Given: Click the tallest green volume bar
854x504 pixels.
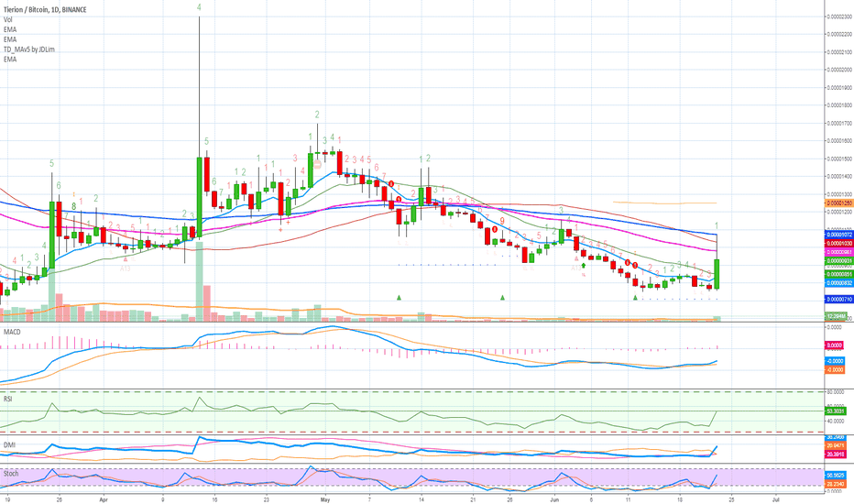Looking at the screenshot, I should pos(200,281).
